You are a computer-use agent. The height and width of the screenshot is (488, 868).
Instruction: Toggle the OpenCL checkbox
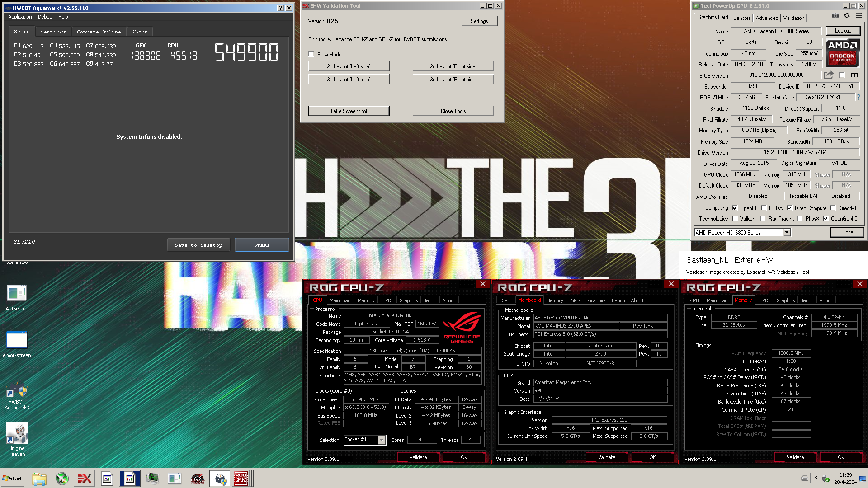click(x=735, y=208)
